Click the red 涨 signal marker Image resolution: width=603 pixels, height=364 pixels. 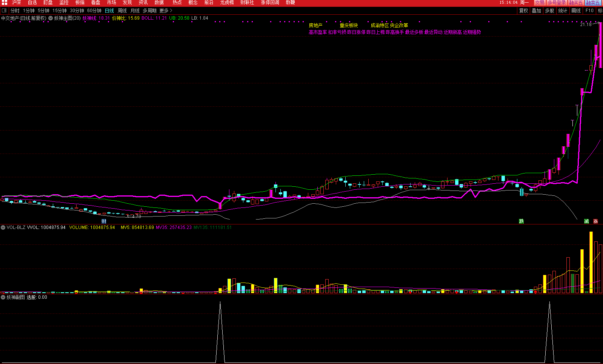click(595, 221)
